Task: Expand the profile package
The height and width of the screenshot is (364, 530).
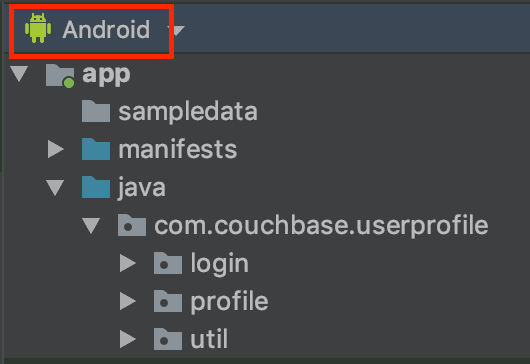Action: pos(128,301)
